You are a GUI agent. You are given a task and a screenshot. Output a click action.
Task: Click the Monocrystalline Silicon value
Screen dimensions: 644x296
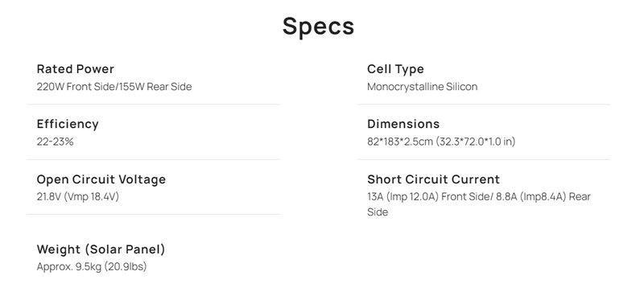pyautogui.click(x=422, y=87)
